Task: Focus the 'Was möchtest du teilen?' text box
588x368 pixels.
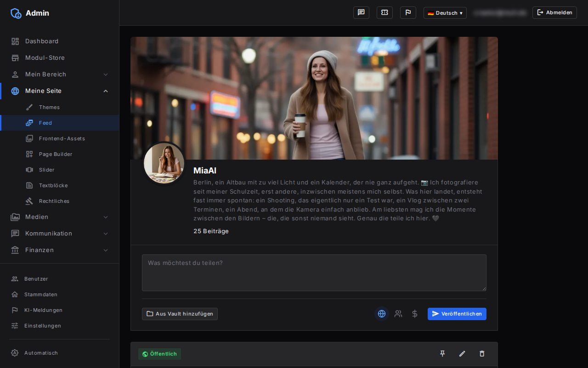Action: coord(314,273)
